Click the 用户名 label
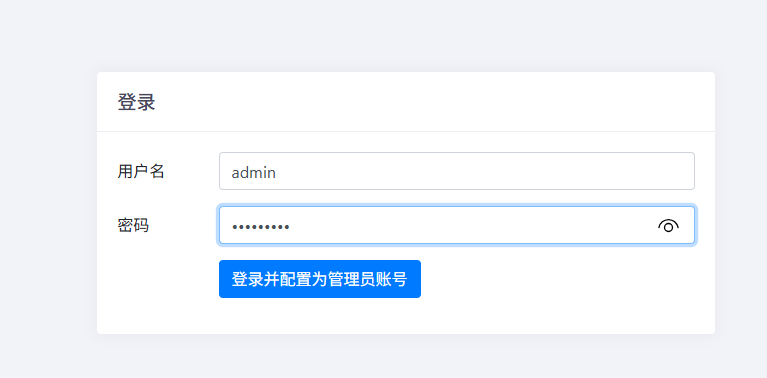The width and height of the screenshot is (767, 378). tap(141, 172)
